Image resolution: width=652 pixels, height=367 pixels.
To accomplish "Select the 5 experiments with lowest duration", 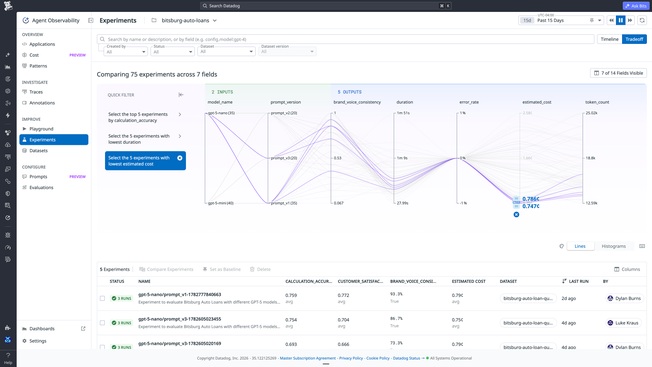I will 145,139.
